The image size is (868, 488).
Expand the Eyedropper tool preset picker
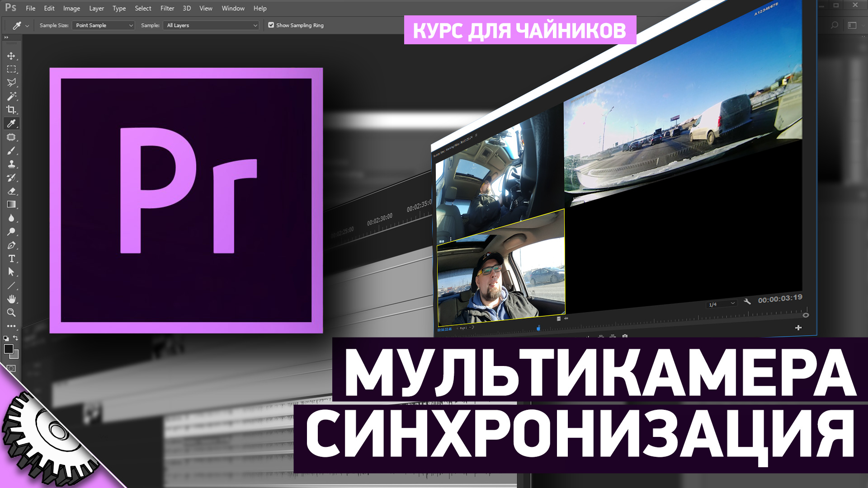click(27, 26)
